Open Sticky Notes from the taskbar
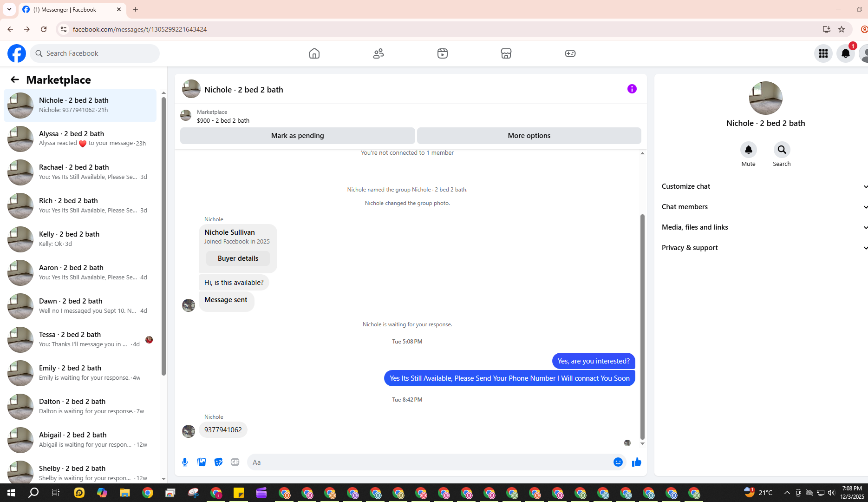This screenshot has height=502, width=868. coord(239,493)
